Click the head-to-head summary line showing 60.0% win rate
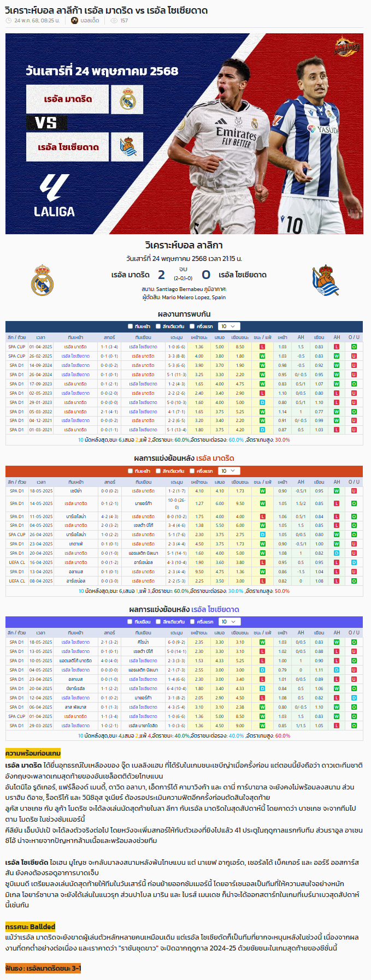This screenshot has height=980, width=371. click(x=184, y=440)
